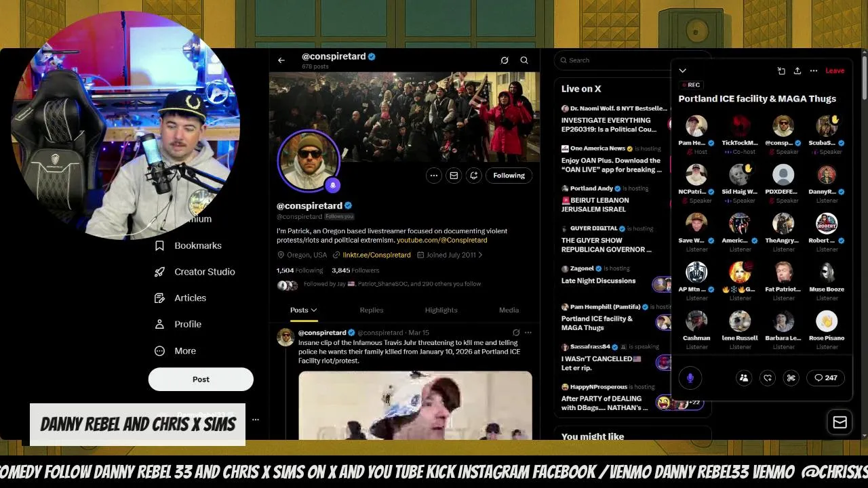Viewport: 868px width, 488px height.
Task: Select listener Rose Pisano avatar
Action: (x=827, y=321)
